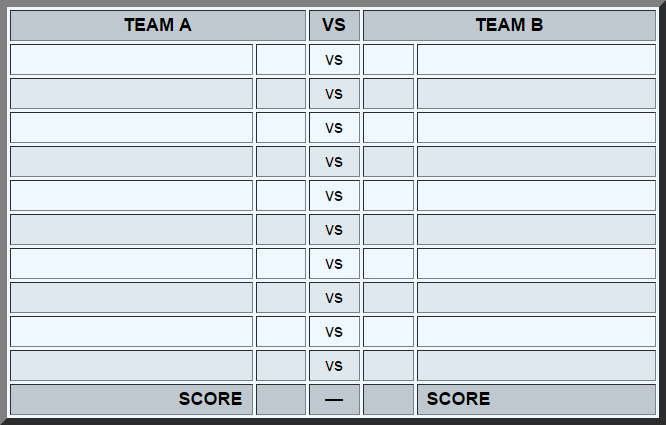Click the Team A total score box
Viewport: 666px width, 425px height.
[x=281, y=399]
